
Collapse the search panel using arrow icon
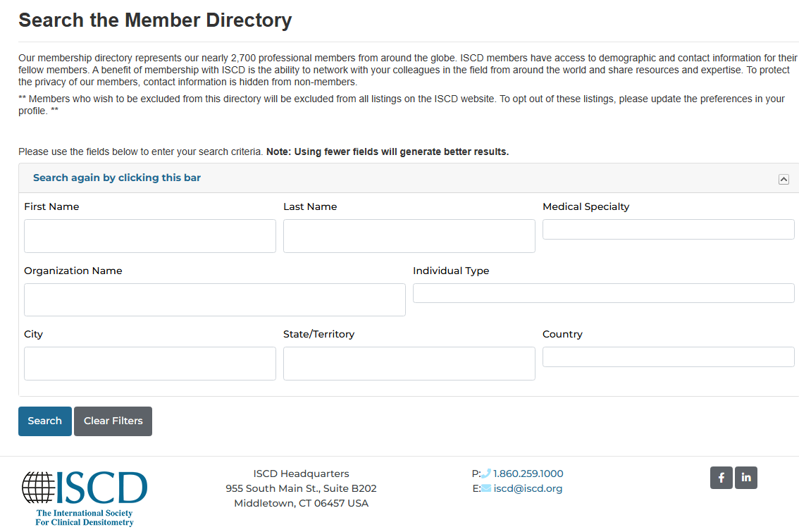coord(783,179)
